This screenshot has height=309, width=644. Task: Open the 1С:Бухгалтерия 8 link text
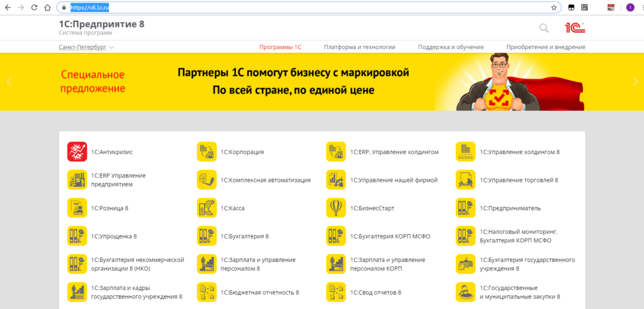(245, 237)
